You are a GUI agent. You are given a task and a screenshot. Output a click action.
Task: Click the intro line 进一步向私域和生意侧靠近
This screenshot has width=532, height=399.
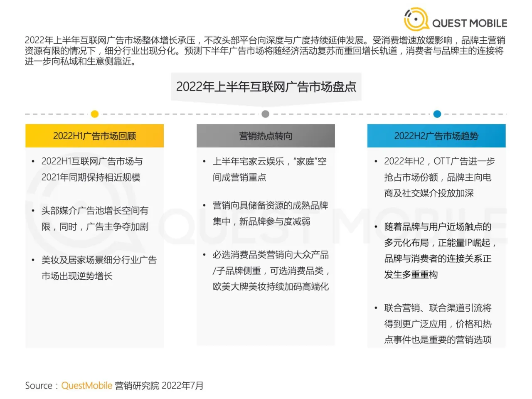81,62
